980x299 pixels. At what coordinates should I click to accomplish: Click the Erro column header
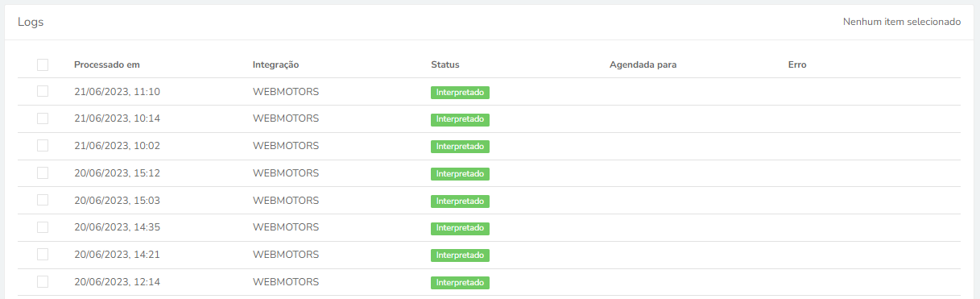pos(797,64)
